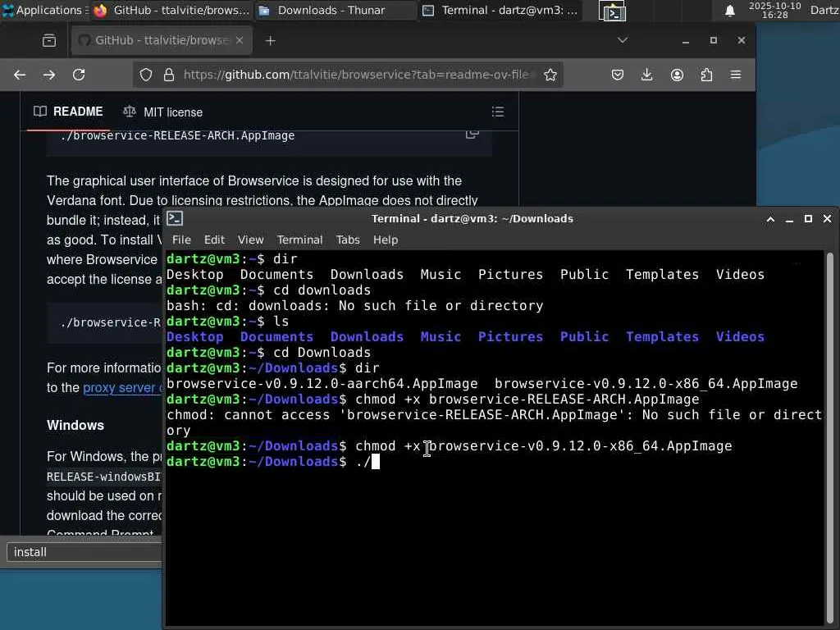Switch to README tab on GitHub
Viewport: 840px width, 630px height.
tap(68, 112)
